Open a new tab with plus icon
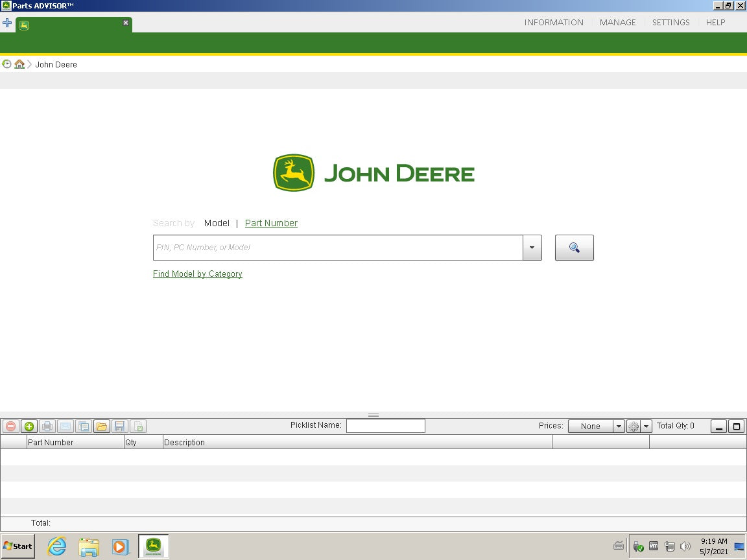The height and width of the screenshot is (560, 747). click(7, 23)
